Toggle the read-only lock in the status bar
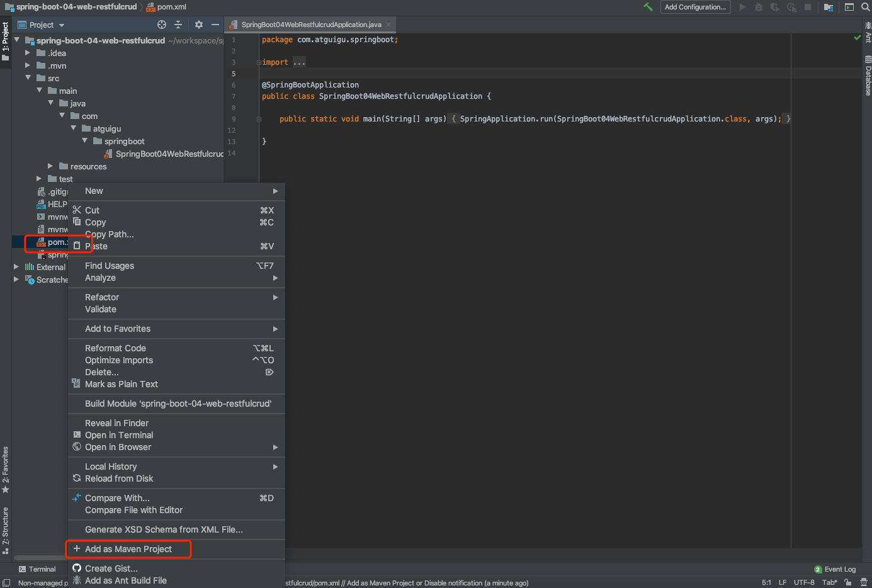The height and width of the screenshot is (588, 872). click(847, 582)
